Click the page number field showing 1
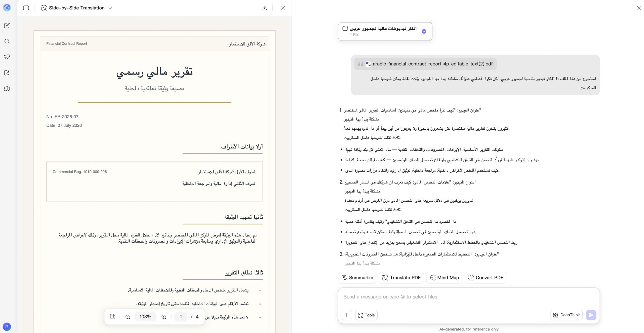This screenshot has width=644, height=333. tap(181, 317)
